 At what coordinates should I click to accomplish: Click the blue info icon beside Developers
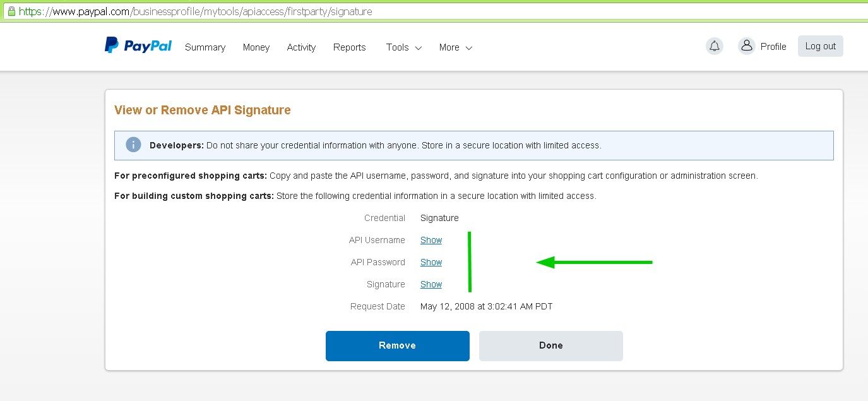tap(133, 145)
